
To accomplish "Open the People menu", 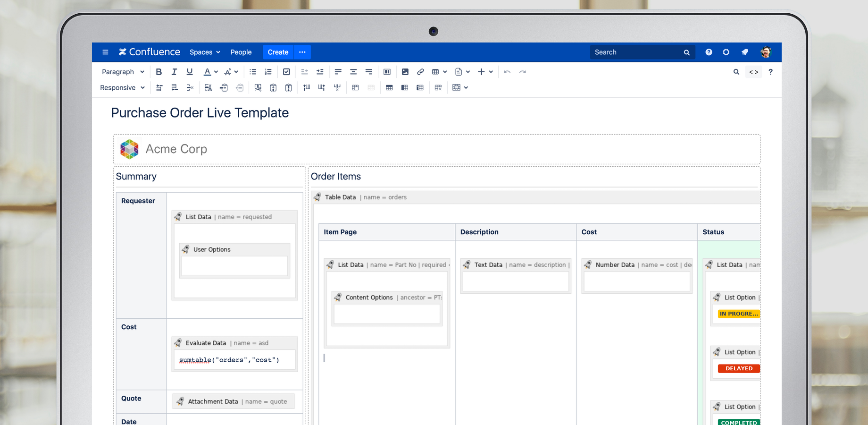I will pos(241,52).
